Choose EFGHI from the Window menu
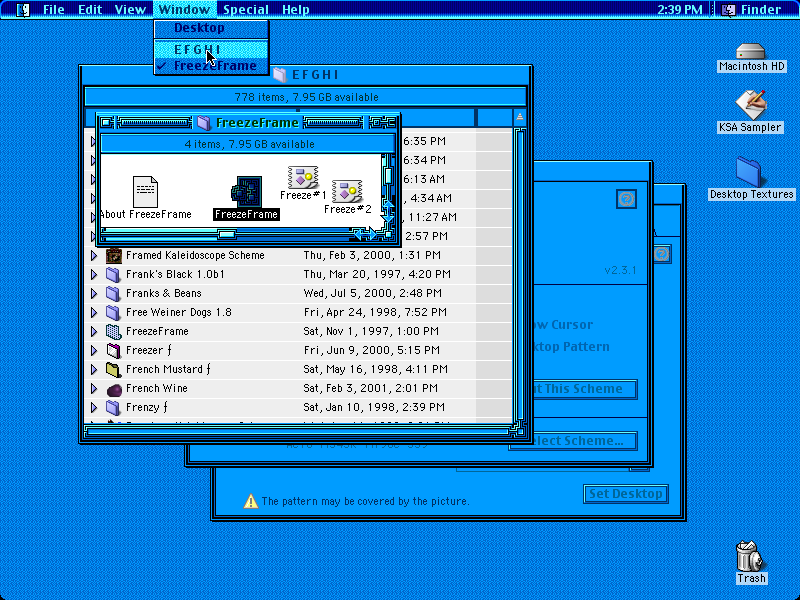The height and width of the screenshot is (600, 800). tap(211, 49)
